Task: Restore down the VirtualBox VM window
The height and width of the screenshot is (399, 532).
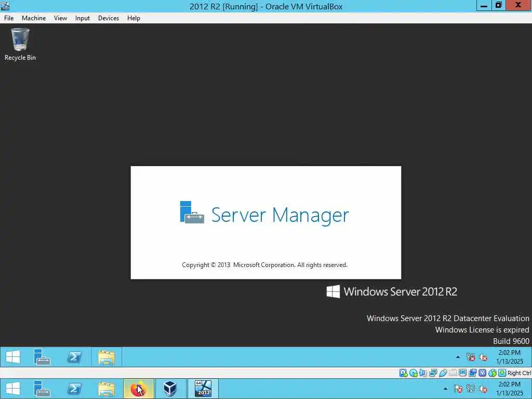Action: tap(498, 5)
